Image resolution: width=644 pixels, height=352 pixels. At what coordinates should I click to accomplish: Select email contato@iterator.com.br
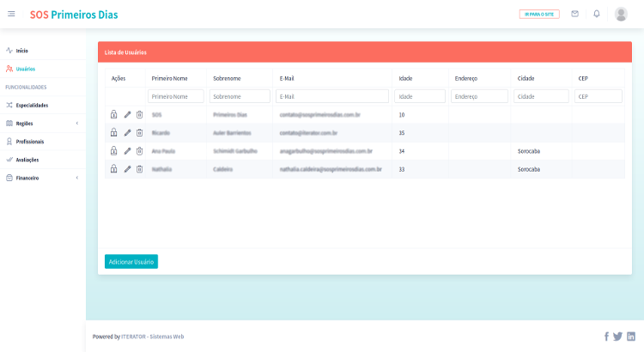coord(308,133)
